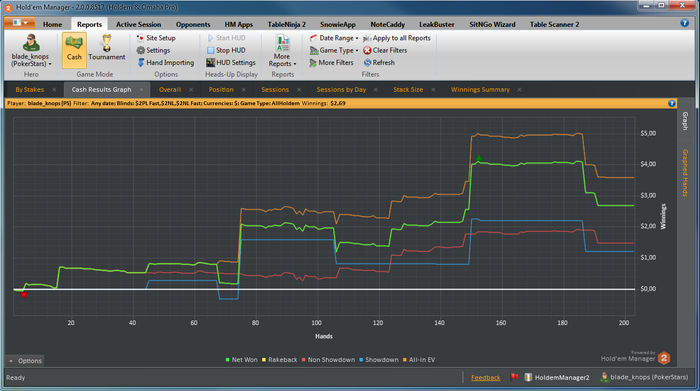Toggle Showdown legend series visibility
The height and width of the screenshot is (391, 700).
coord(379,360)
